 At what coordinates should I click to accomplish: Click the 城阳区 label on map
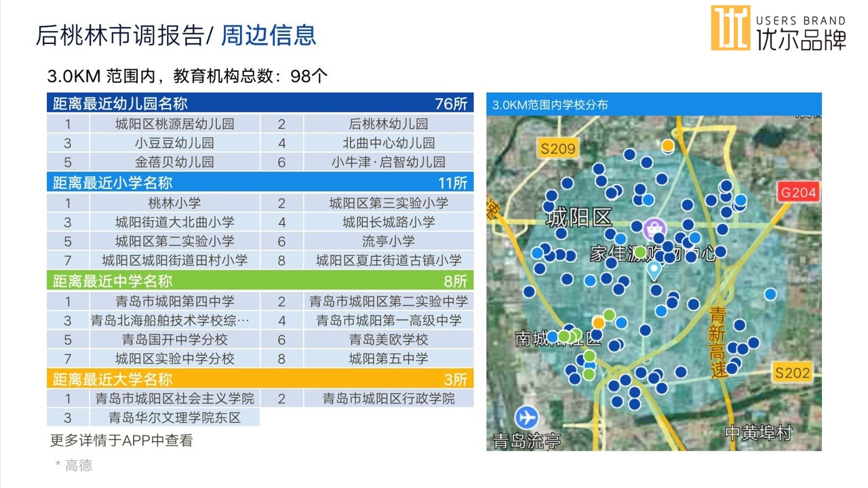579,218
